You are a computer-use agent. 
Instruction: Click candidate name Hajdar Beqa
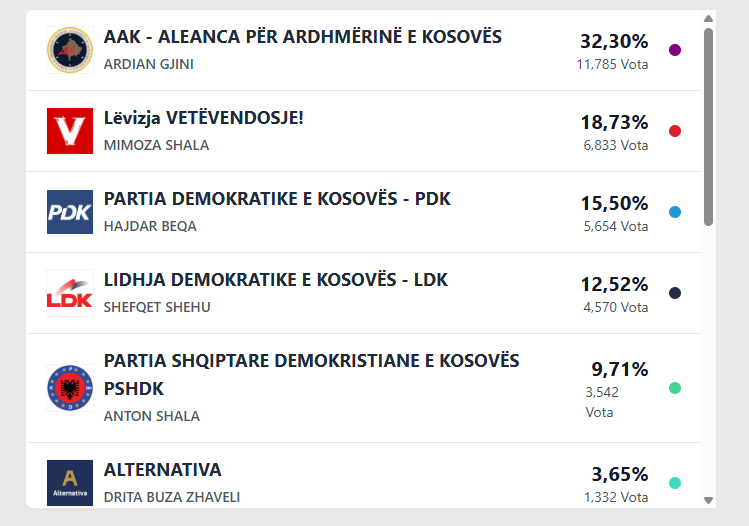pos(150,226)
